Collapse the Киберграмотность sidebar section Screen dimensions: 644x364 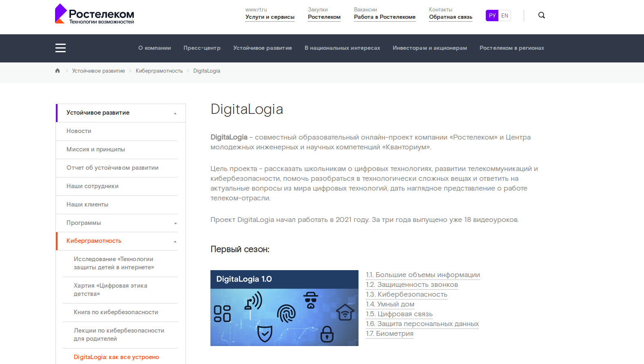[x=175, y=242]
